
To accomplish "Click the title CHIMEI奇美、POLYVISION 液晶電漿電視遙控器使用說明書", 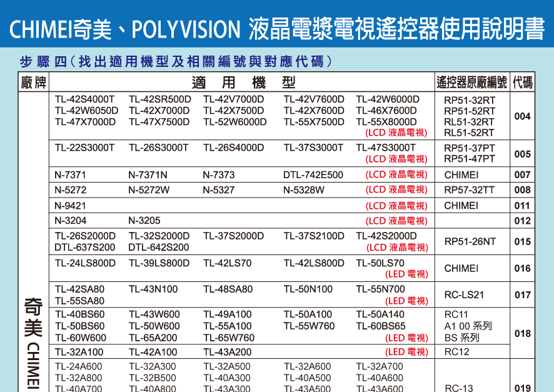I will pos(277,29).
